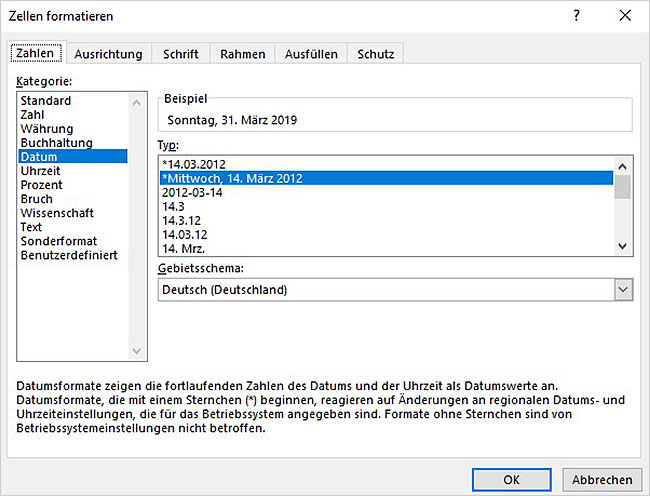The height and width of the screenshot is (496, 650).
Task: Open help with the question mark
Action: point(576,16)
